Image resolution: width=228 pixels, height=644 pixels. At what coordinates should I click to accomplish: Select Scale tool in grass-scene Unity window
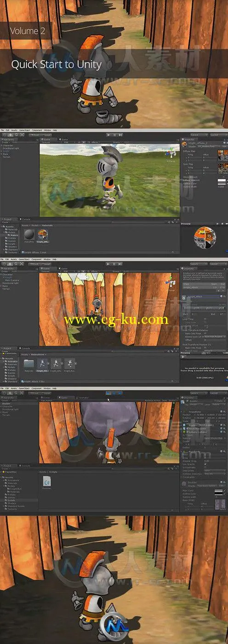coord(22,135)
